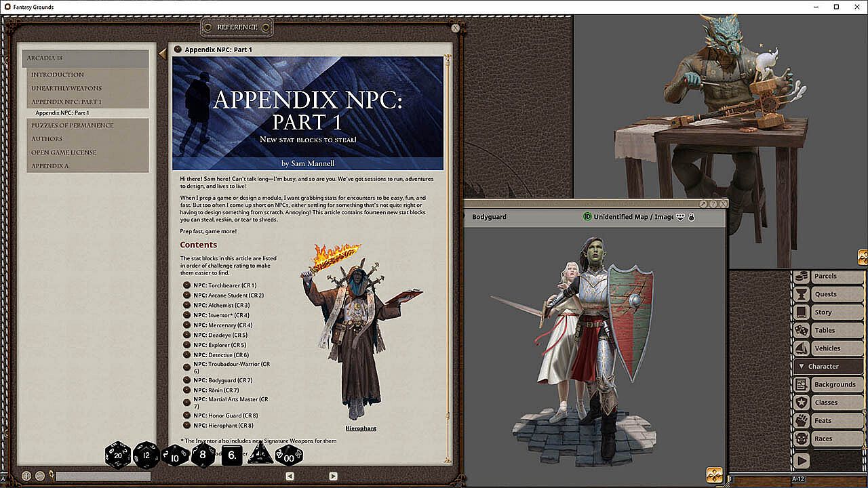Toggle the lock on the Bodyguard image
868x488 pixels.
691,217
